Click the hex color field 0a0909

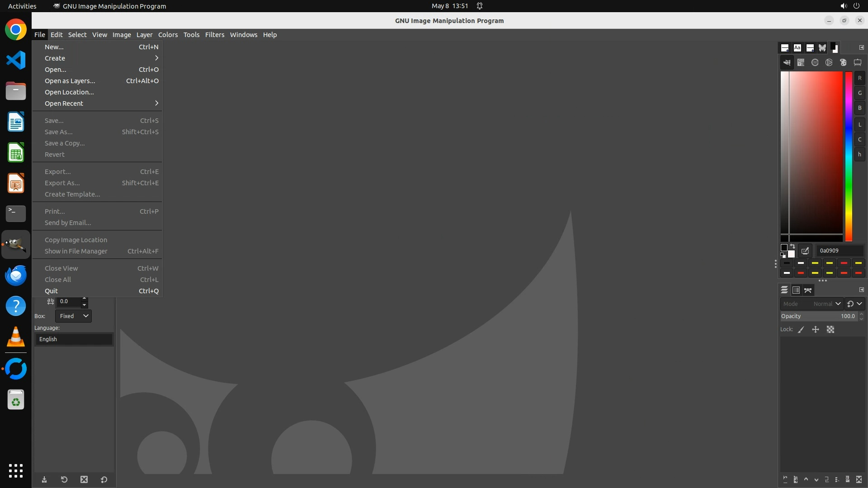839,251
